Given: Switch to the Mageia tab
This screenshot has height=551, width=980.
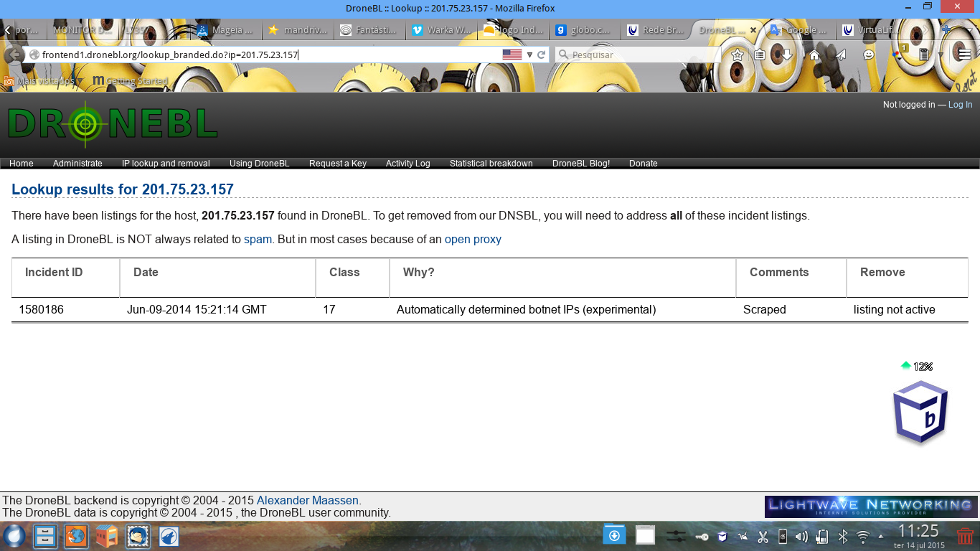Looking at the screenshot, I should pyautogui.click(x=225, y=30).
